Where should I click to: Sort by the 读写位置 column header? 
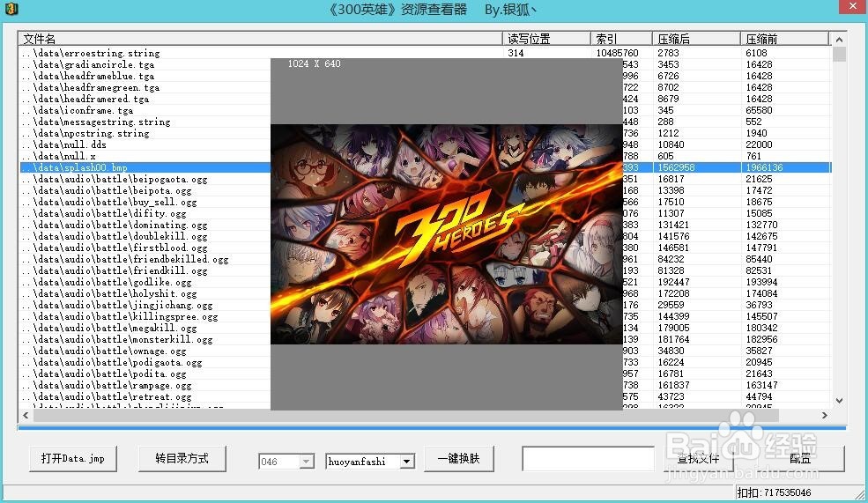(545, 39)
